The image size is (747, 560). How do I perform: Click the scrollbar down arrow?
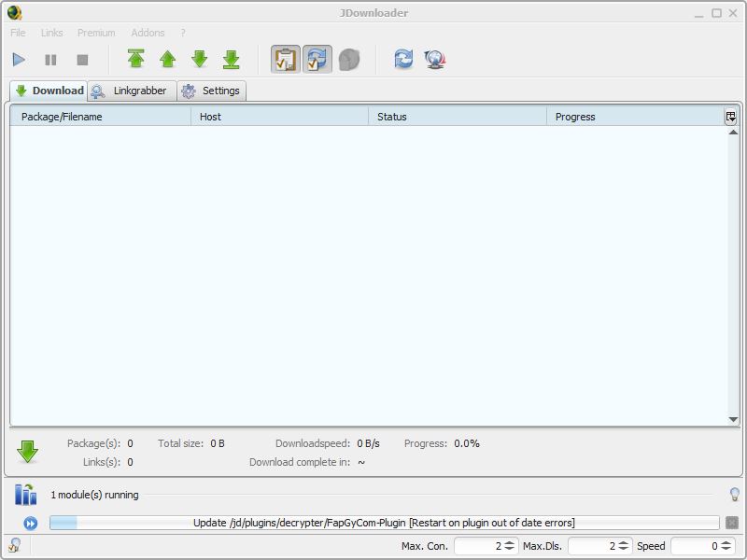click(733, 419)
